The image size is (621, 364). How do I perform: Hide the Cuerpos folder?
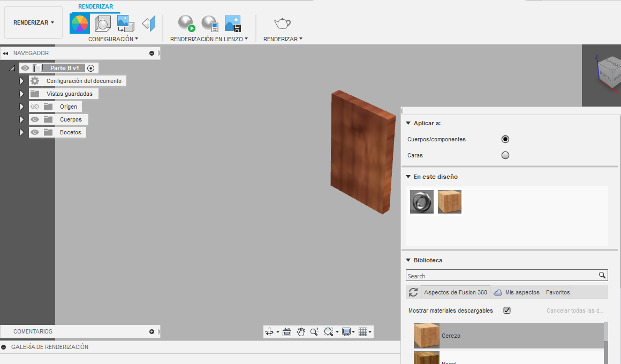click(35, 119)
